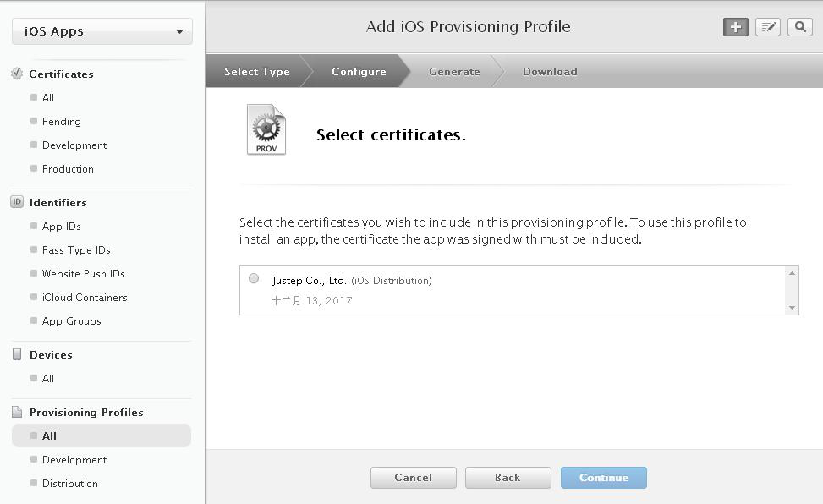Open App IDs under Identifiers
Image resolution: width=823 pixels, height=504 pixels.
(62, 227)
